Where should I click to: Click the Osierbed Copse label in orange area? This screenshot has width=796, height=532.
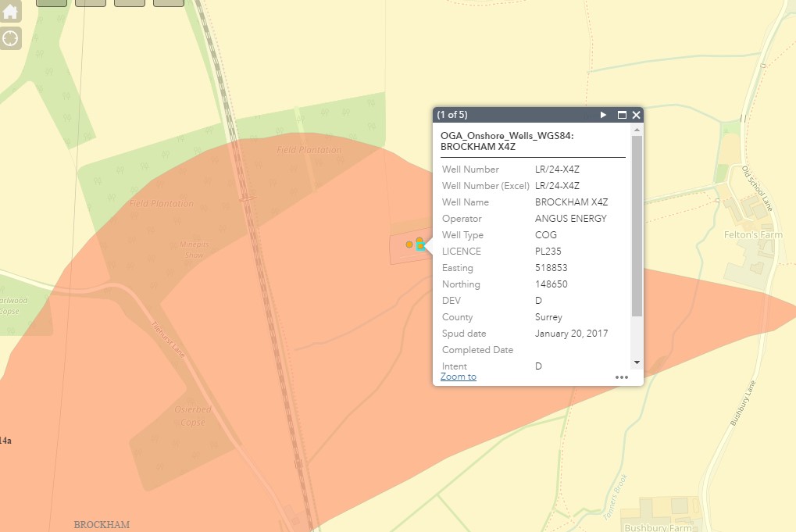[x=192, y=416]
